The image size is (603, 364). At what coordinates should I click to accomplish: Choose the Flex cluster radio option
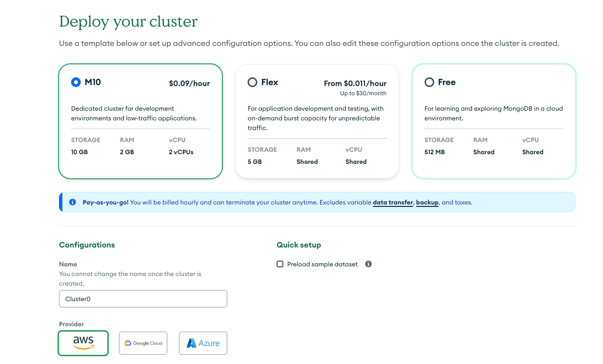coord(252,82)
